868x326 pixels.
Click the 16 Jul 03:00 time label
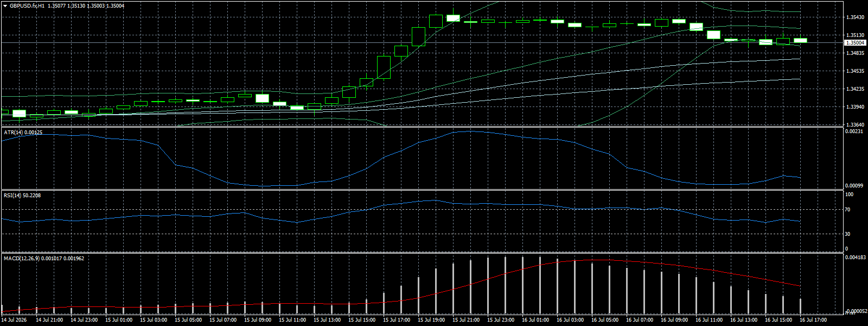(x=570, y=320)
